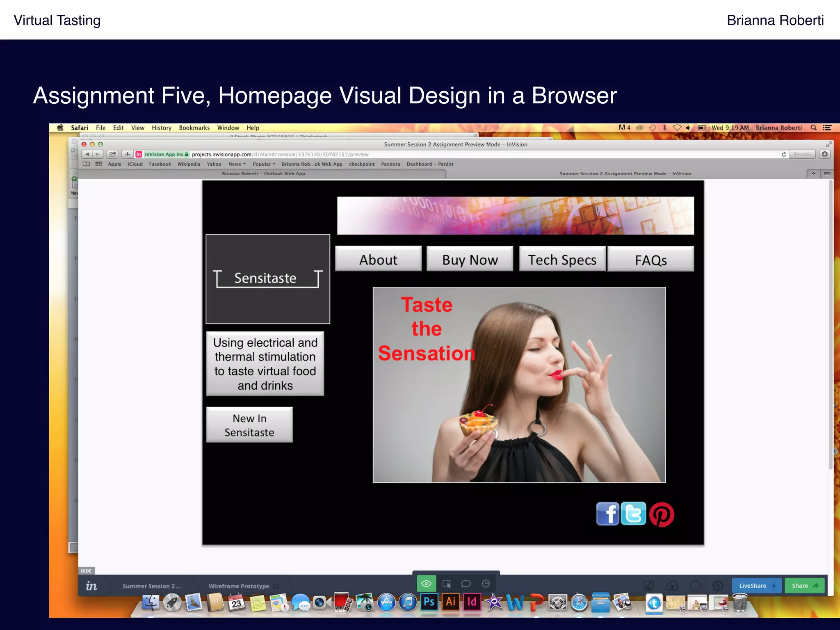The width and height of the screenshot is (840, 630).
Task: Click Safari's Share sheet icon
Action: click(x=112, y=154)
